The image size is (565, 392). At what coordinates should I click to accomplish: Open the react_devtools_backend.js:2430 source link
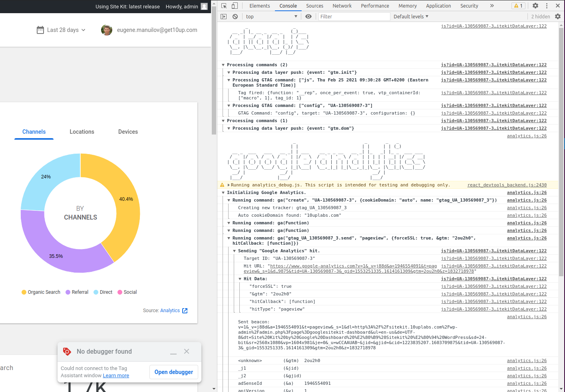pos(507,185)
